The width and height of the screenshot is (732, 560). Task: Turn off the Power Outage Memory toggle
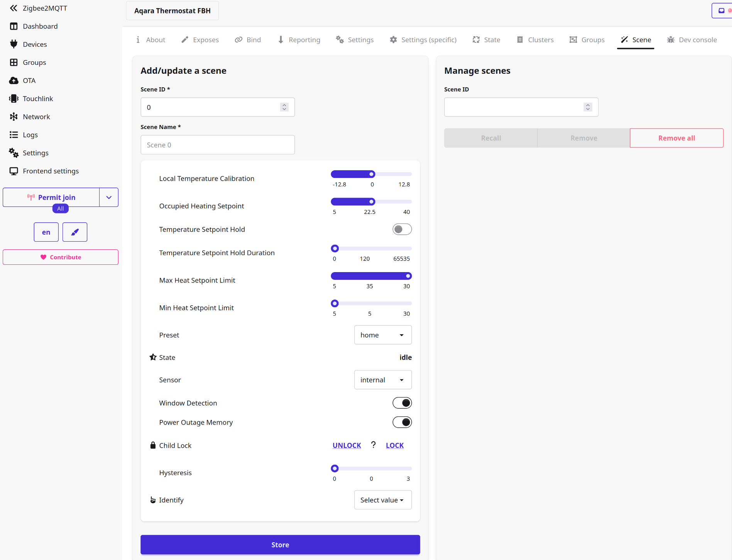tap(402, 422)
